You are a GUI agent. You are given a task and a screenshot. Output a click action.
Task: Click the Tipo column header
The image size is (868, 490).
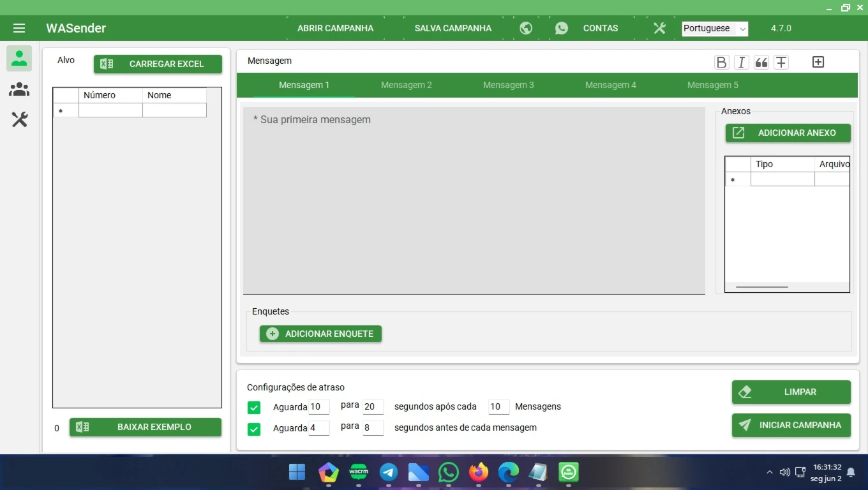point(782,164)
